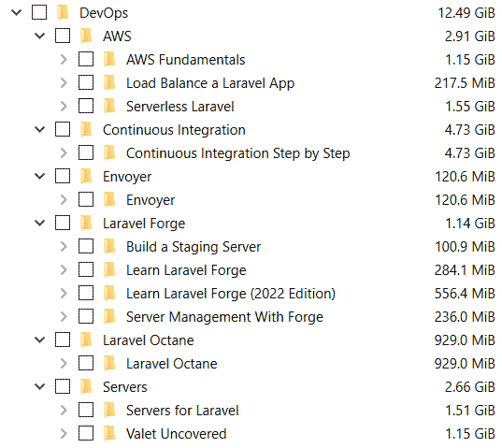The height and width of the screenshot is (448, 502).
Task: Expand Learn Laravel Forge (2022 Edition)
Action: pos(64,294)
